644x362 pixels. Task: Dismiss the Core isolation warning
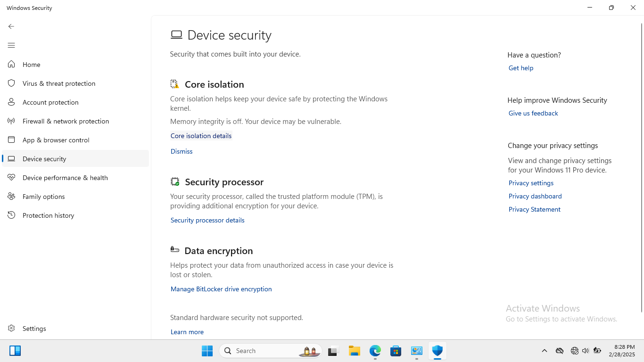[x=182, y=151]
